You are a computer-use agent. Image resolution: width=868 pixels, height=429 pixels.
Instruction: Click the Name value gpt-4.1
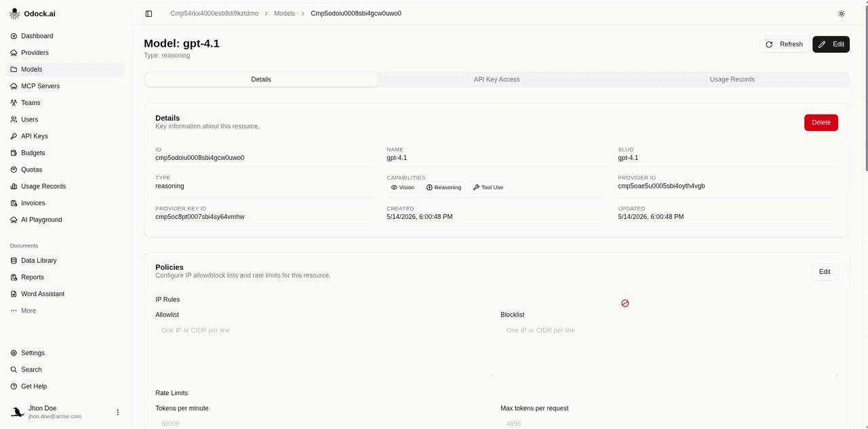[397, 158]
